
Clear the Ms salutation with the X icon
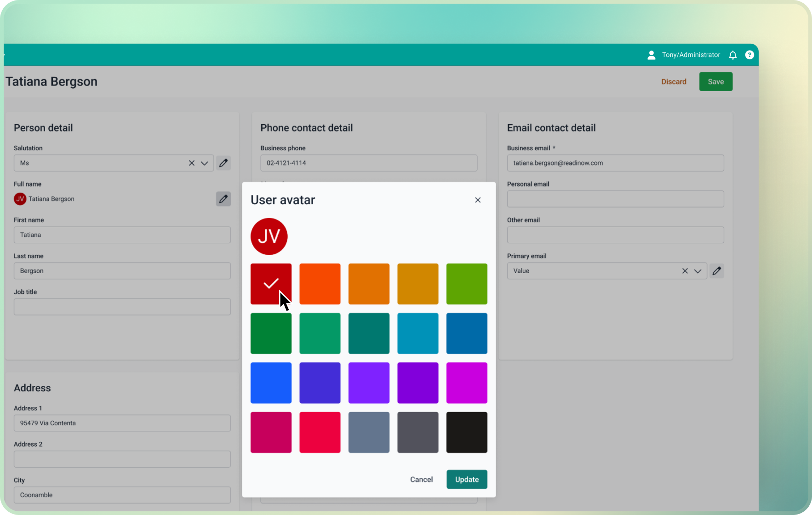pos(191,163)
